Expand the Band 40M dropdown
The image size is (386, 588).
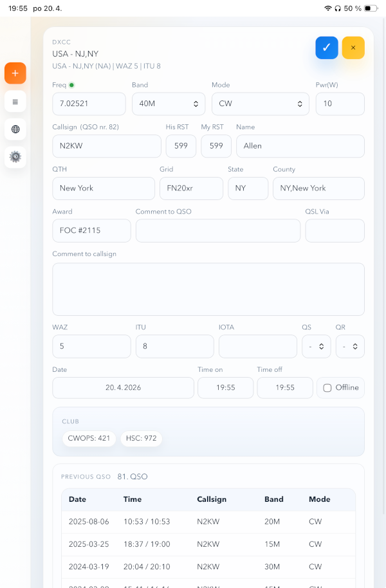click(169, 104)
